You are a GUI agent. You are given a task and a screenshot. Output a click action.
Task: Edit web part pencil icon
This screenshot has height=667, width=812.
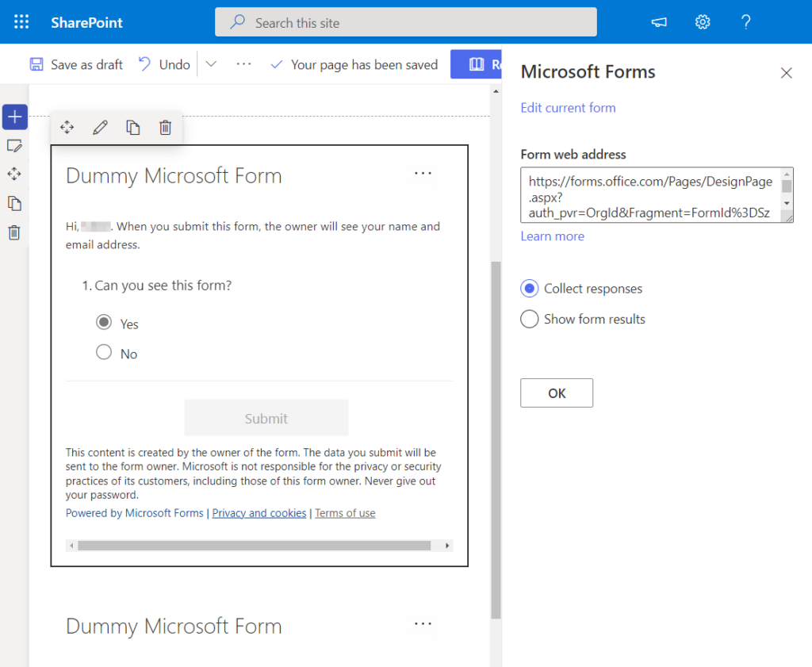pos(100,128)
